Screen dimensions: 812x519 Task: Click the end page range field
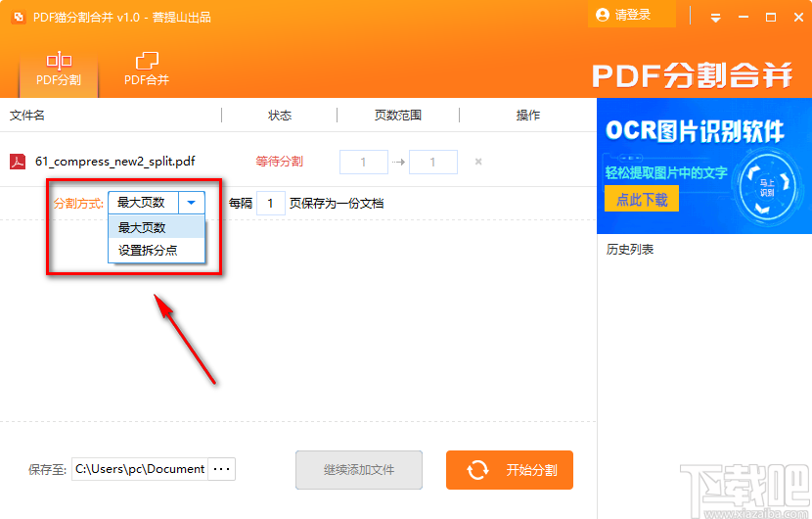(433, 163)
